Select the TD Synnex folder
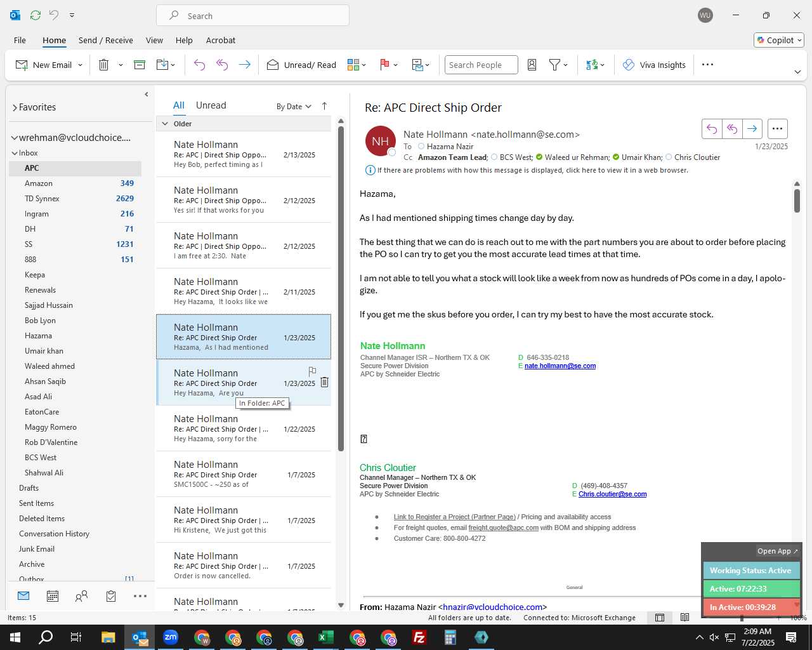This screenshot has height=650, width=812. (75, 199)
